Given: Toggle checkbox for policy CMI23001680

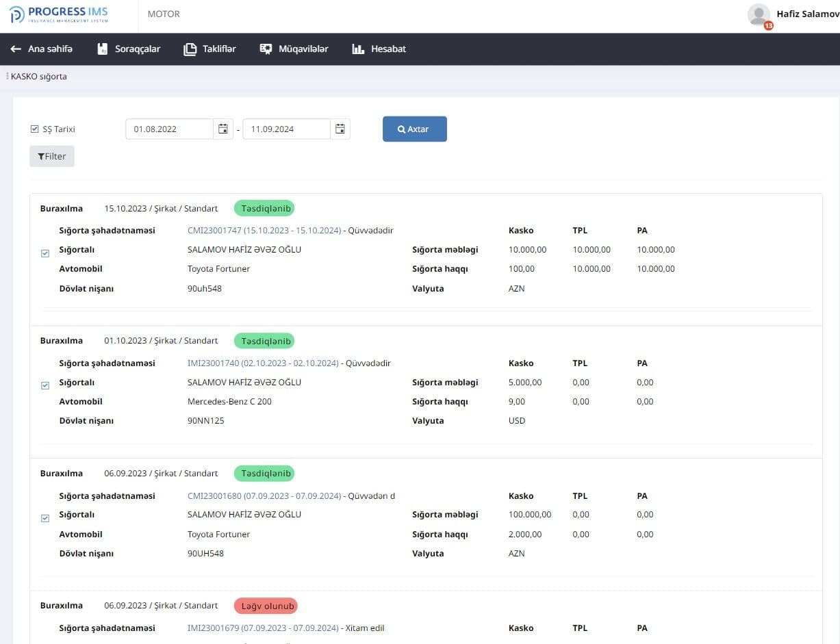Looking at the screenshot, I should [45, 519].
